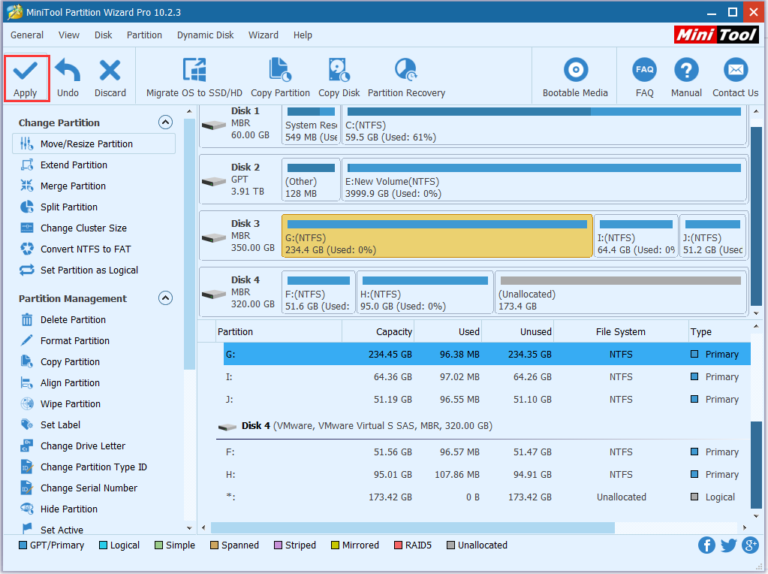Select the Disk 3 MBR disk icon
This screenshot has width=768, height=574.
pos(214,238)
